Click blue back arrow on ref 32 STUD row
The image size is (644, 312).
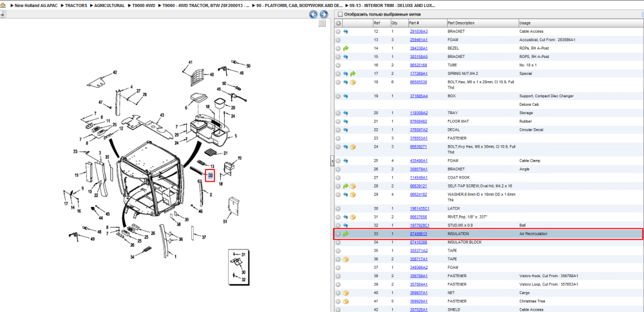click(345, 225)
